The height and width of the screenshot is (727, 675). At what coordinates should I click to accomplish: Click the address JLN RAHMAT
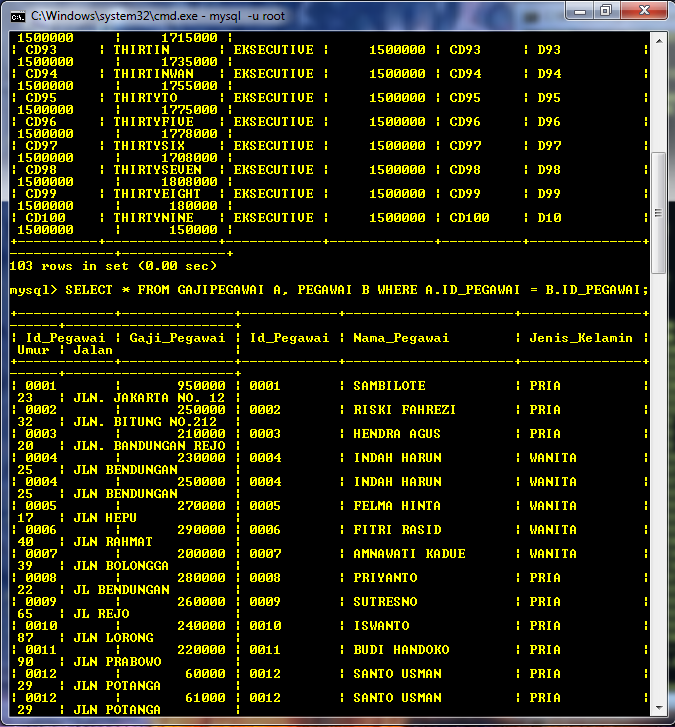pyautogui.click(x=113, y=542)
